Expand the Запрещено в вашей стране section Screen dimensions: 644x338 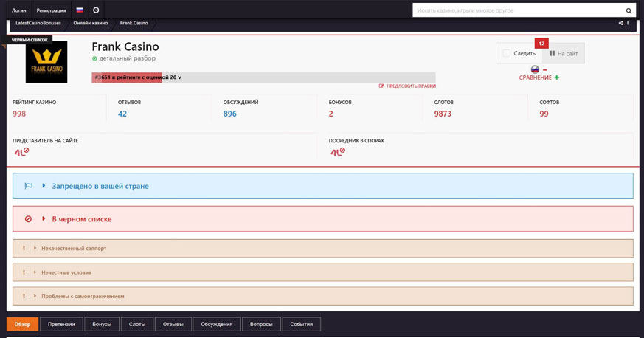click(323, 186)
